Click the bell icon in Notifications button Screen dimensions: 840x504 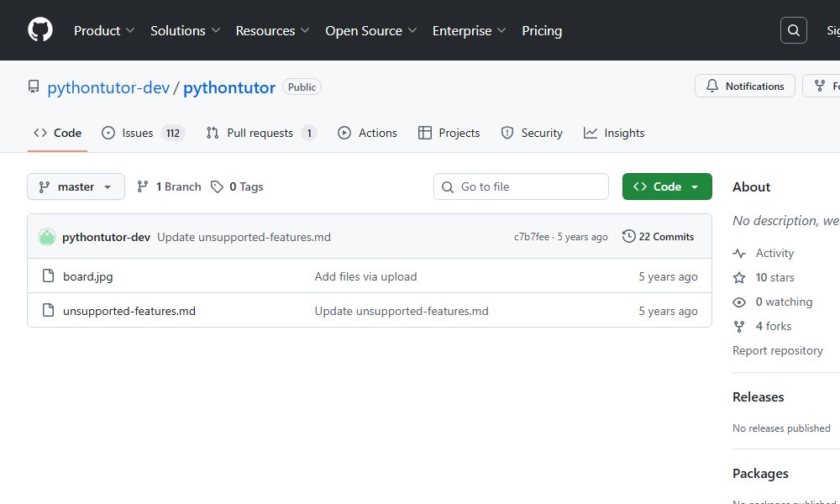pyautogui.click(x=712, y=86)
